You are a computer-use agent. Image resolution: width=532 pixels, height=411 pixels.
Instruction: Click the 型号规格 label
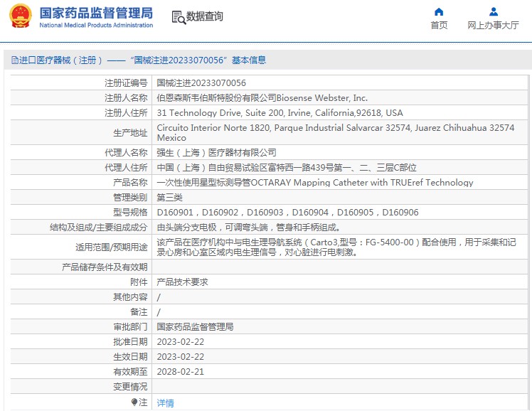click(x=130, y=213)
